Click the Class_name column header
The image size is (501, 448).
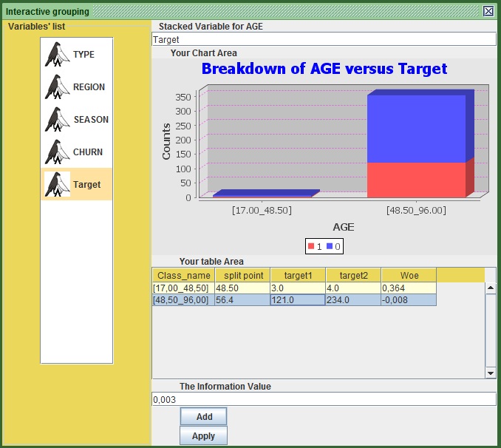pos(183,275)
